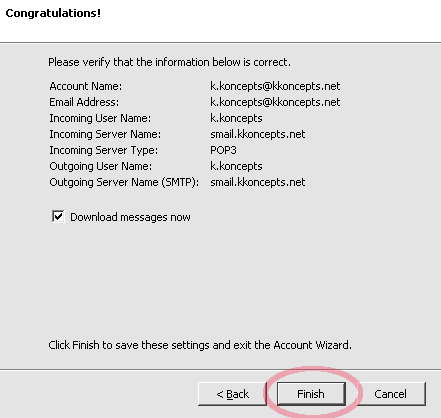Select the Email Address value k.koncepts@kkoncepts.net
Image resolution: width=441 pixels, height=418 pixels.
(x=275, y=102)
